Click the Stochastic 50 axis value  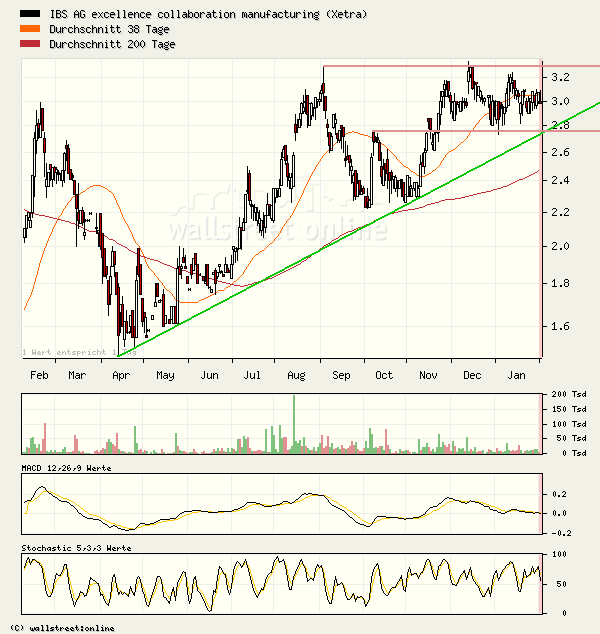[561, 584]
